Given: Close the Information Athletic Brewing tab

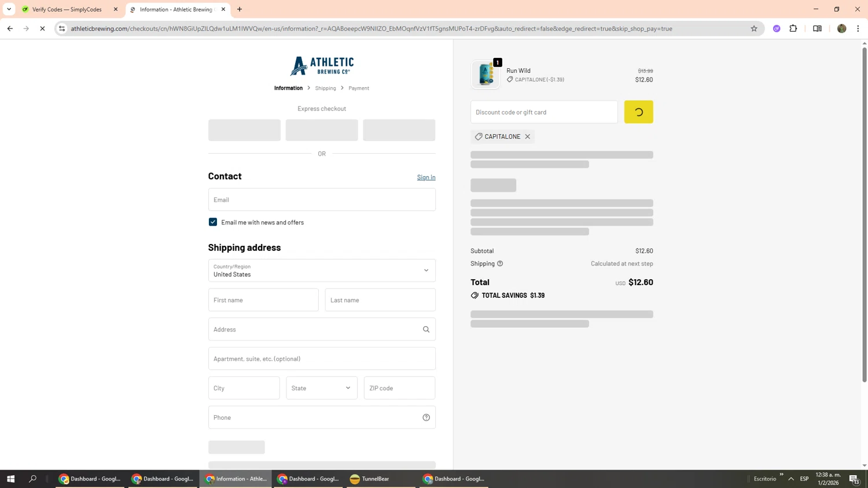Looking at the screenshot, I should click(223, 9).
